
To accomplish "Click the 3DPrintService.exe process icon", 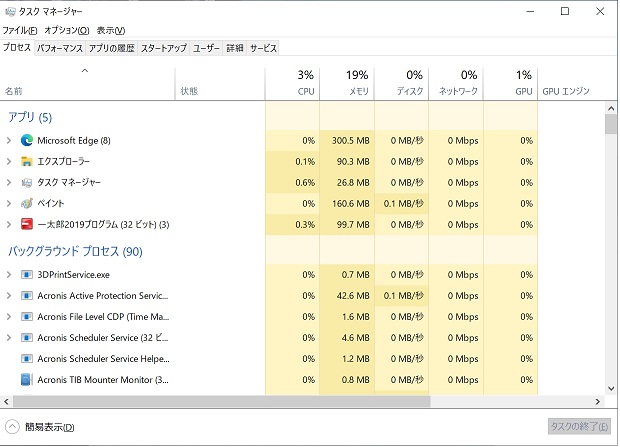I will click(26, 275).
